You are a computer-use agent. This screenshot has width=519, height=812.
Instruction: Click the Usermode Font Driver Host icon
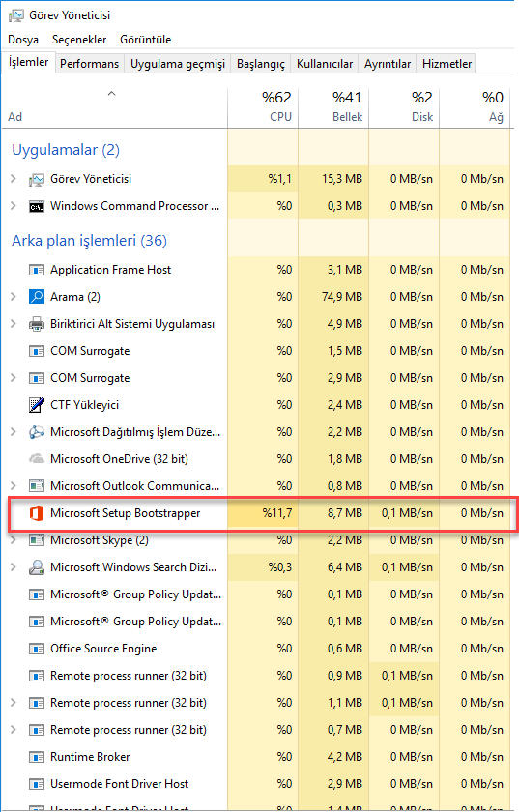pos(37,784)
